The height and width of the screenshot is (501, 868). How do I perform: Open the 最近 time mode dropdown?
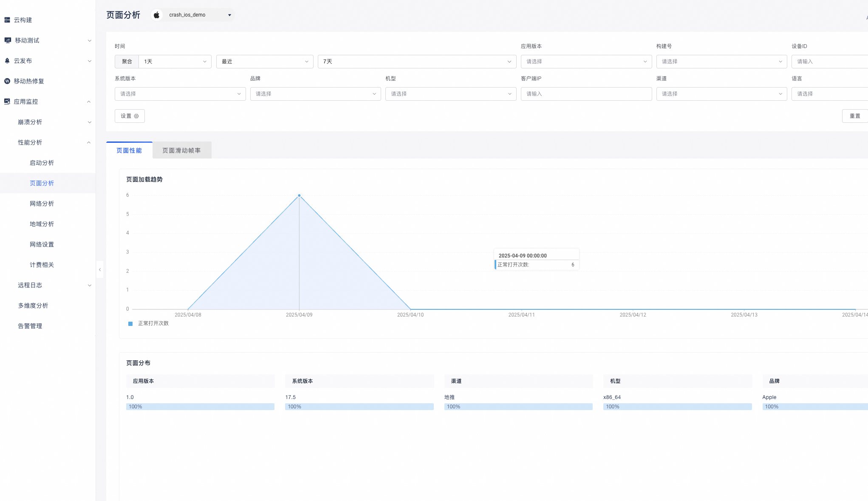click(265, 62)
